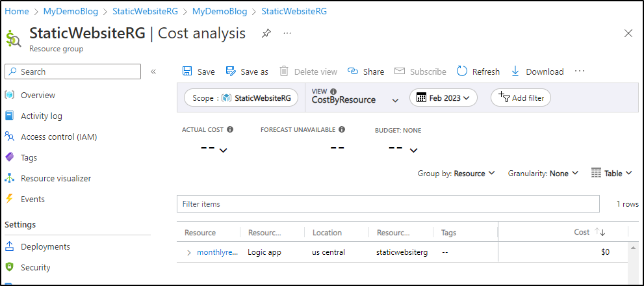This screenshot has height=286, width=644.
Task: Open Security under Settings
Action: tap(35, 267)
